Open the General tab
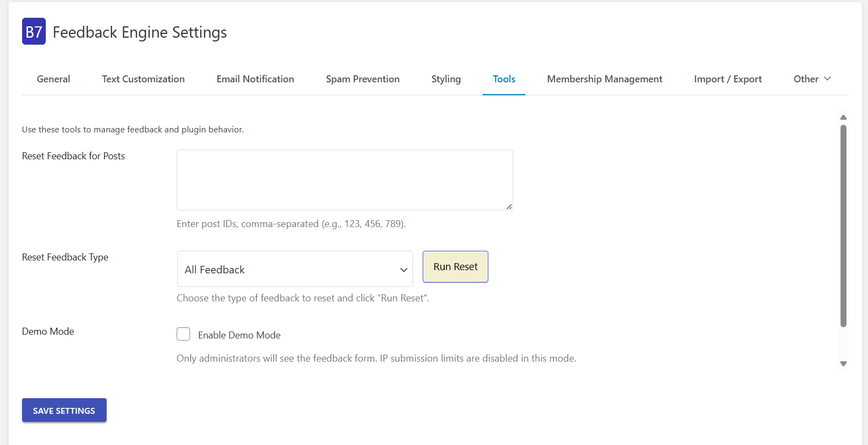 point(53,79)
